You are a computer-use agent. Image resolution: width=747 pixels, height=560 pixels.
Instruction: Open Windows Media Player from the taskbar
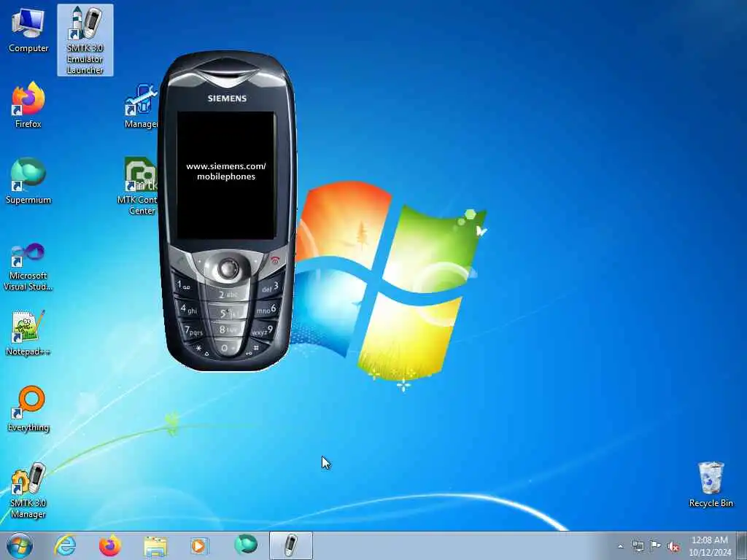pos(200,545)
